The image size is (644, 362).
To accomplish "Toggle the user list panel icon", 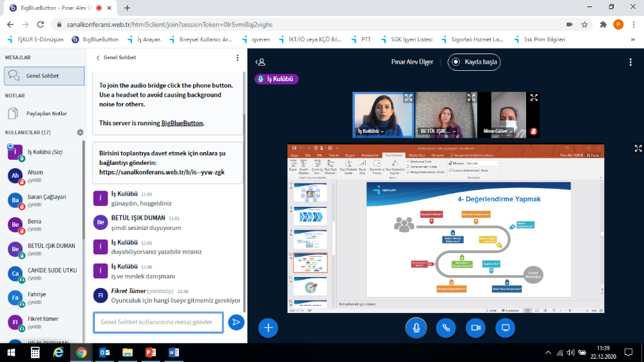I will click(260, 62).
